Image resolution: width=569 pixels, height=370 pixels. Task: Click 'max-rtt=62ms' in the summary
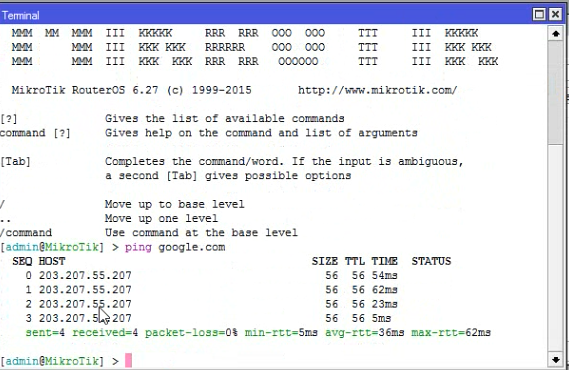[x=451, y=332]
